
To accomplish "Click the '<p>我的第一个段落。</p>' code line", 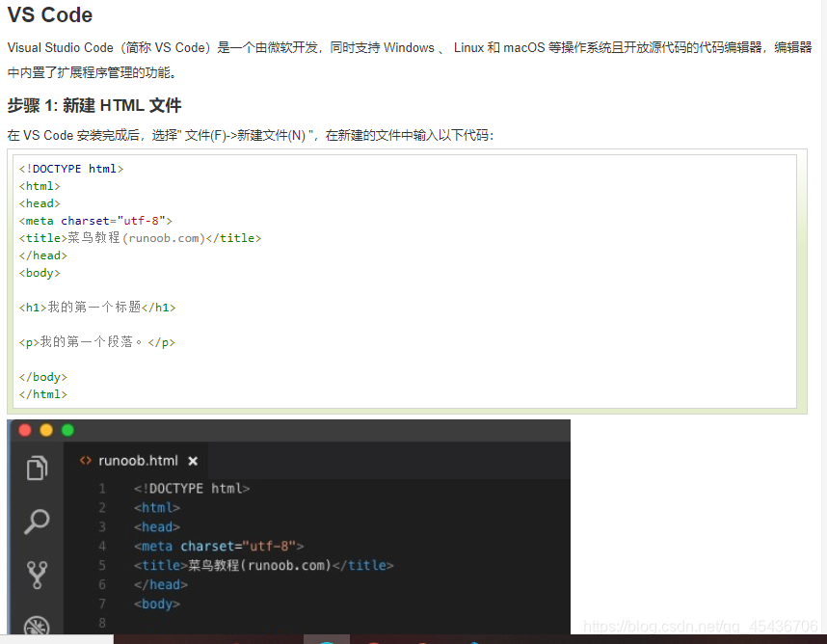I will point(97,342).
